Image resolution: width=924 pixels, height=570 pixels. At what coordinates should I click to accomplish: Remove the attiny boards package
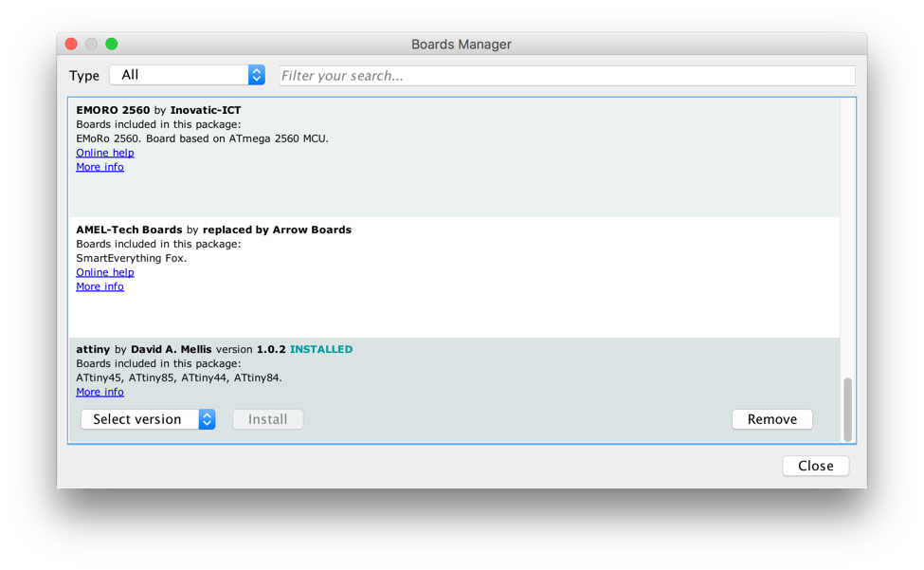coord(772,419)
